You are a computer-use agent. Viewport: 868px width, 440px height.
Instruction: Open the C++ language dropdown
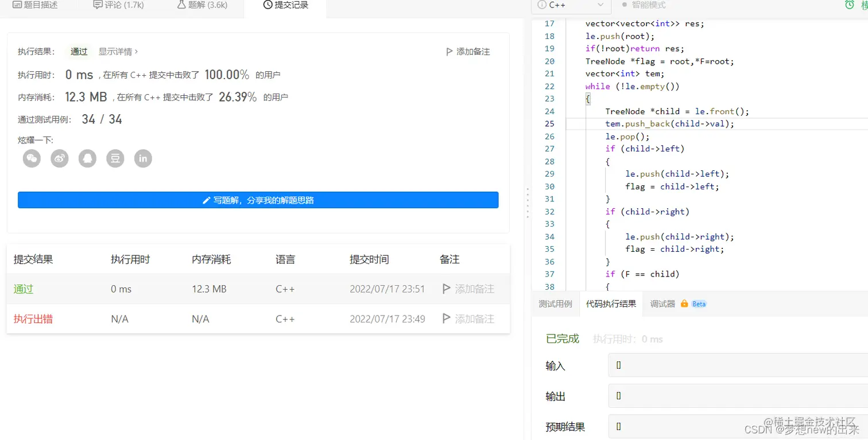tap(571, 5)
